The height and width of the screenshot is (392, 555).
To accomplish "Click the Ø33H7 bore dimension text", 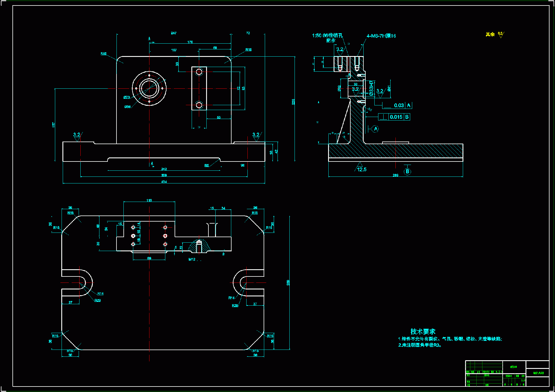I will (371, 88).
